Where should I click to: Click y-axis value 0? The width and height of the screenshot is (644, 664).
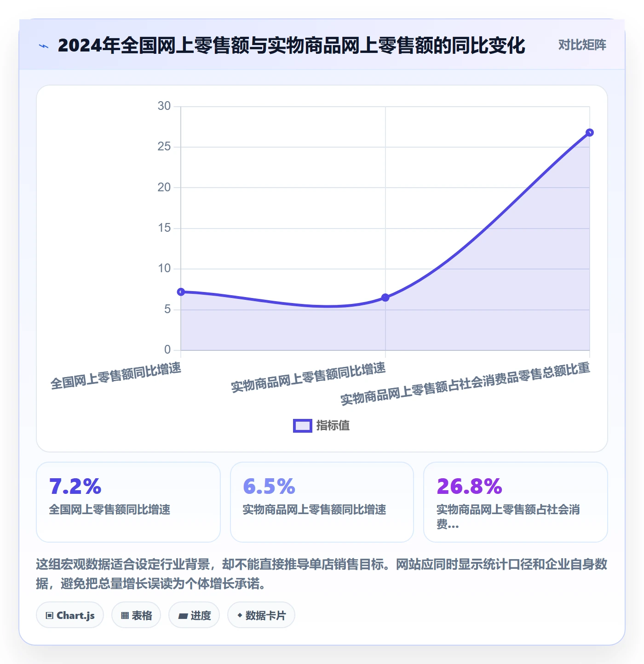(x=167, y=350)
